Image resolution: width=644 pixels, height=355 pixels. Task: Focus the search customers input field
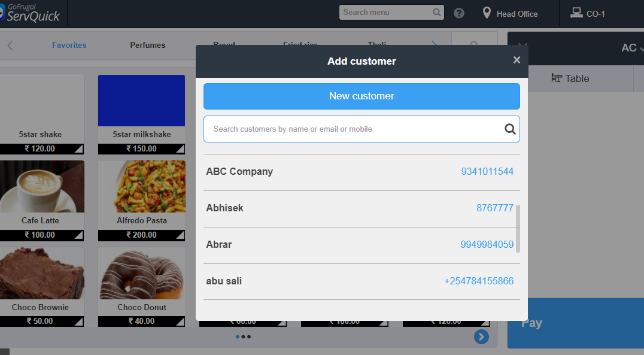(x=353, y=129)
